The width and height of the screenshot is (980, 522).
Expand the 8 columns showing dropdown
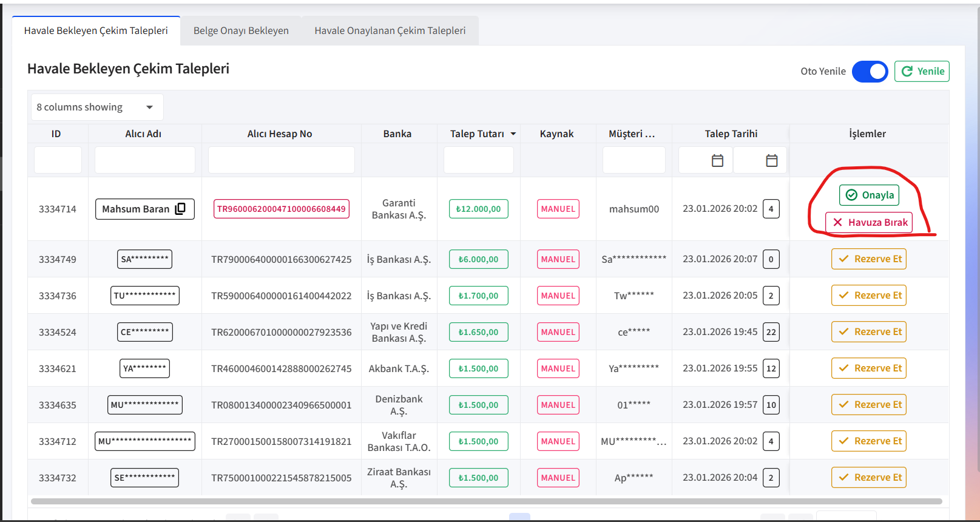97,107
